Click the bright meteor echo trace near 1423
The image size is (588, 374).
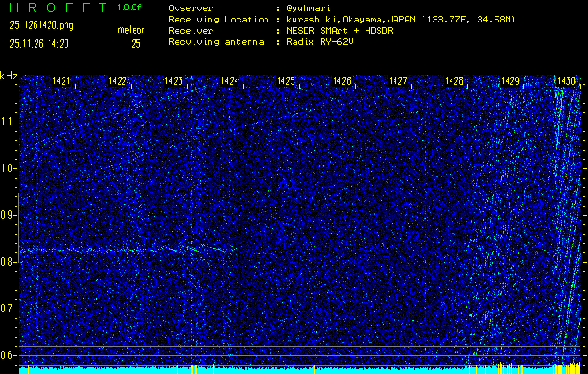click(x=194, y=249)
